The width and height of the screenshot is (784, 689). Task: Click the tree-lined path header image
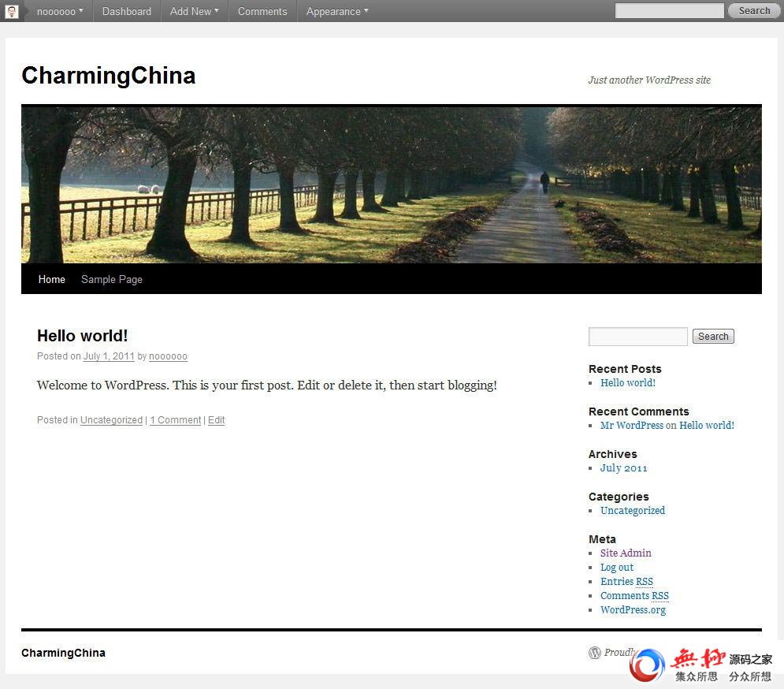[392, 184]
